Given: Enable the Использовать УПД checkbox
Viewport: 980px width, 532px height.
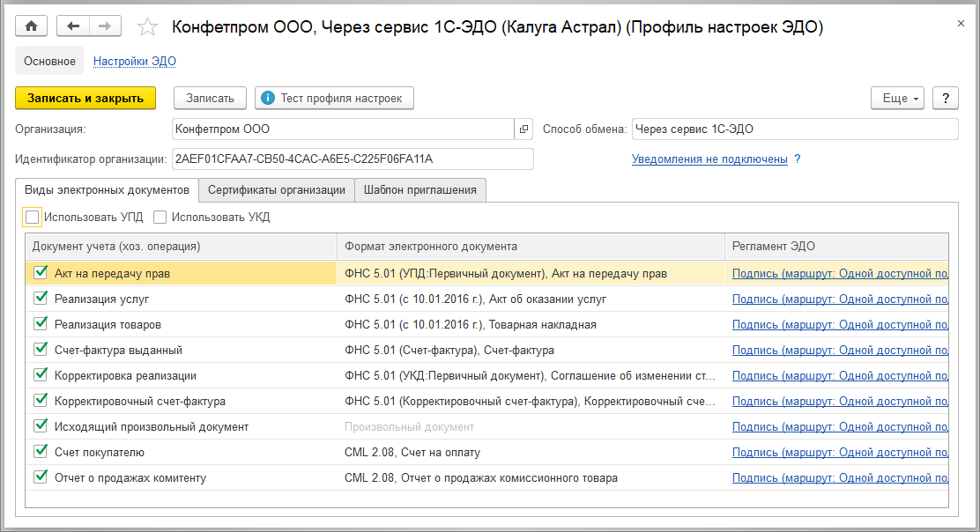Looking at the screenshot, I should [33, 217].
